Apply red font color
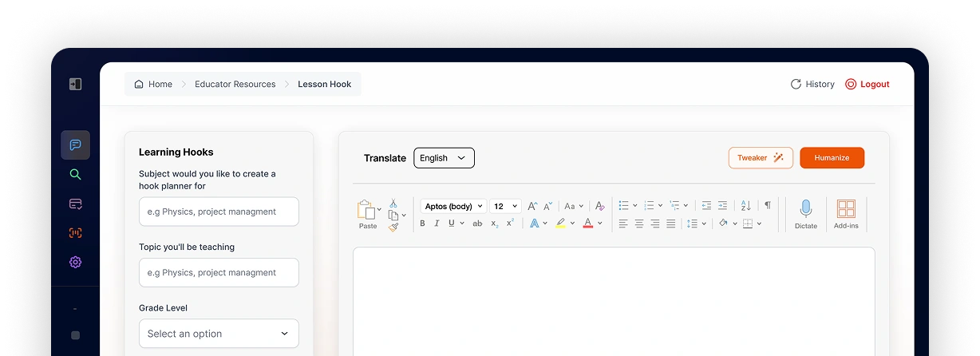The image size is (980, 356). coord(587,223)
